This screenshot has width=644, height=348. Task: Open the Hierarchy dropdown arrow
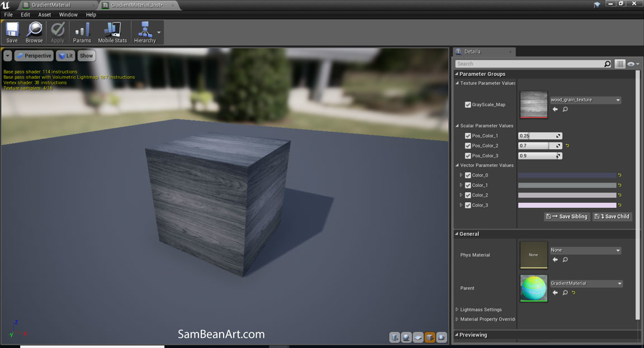pos(159,32)
